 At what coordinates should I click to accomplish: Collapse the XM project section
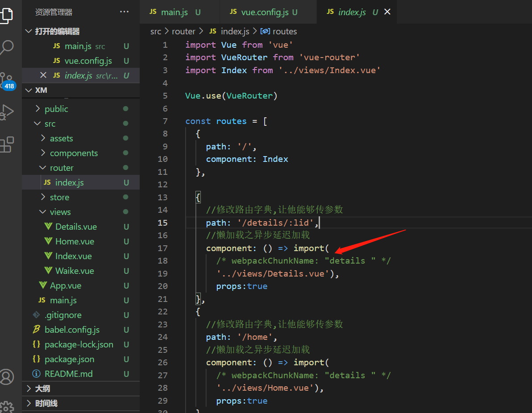click(x=29, y=90)
